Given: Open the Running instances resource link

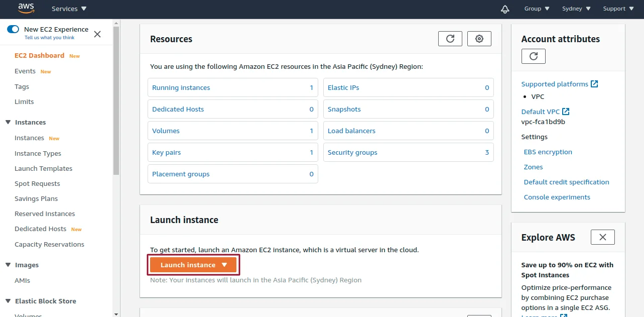Looking at the screenshot, I should pos(181,87).
